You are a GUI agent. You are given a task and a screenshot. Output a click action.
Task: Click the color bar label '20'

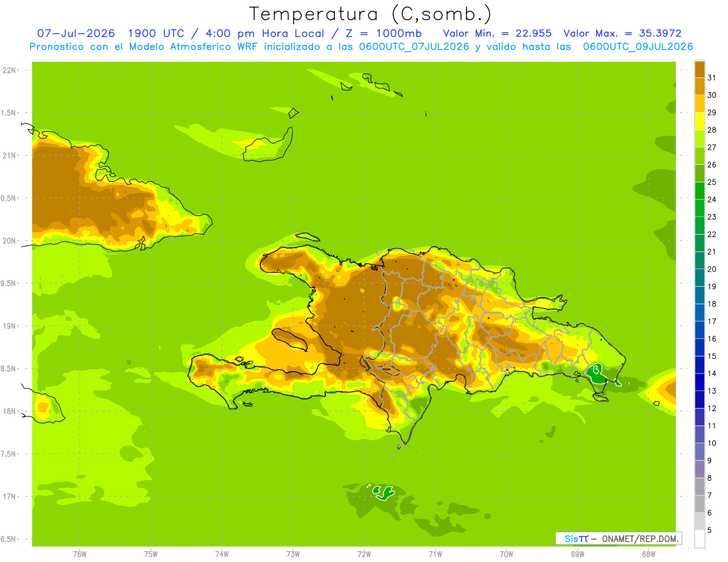coord(712,269)
